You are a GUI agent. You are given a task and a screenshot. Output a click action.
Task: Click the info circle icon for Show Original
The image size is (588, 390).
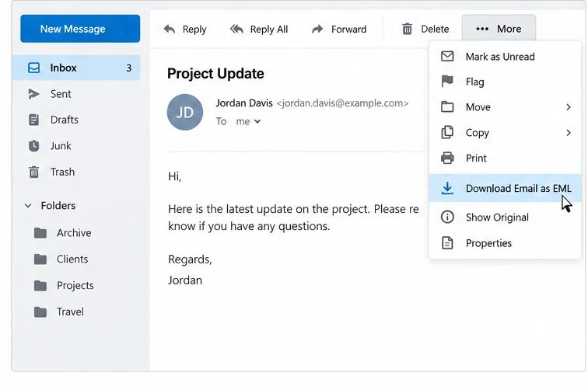(447, 217)
